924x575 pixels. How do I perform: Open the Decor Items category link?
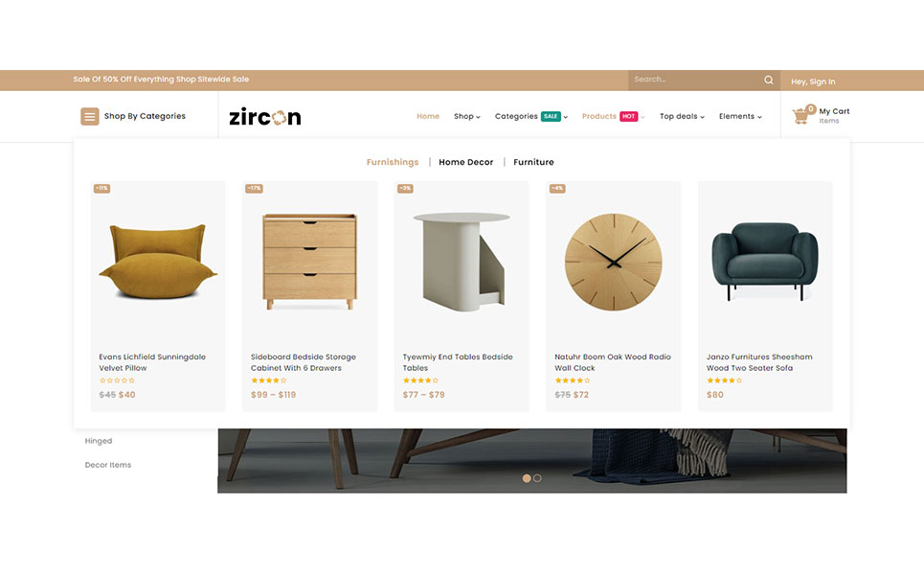[x=108, y=465]
